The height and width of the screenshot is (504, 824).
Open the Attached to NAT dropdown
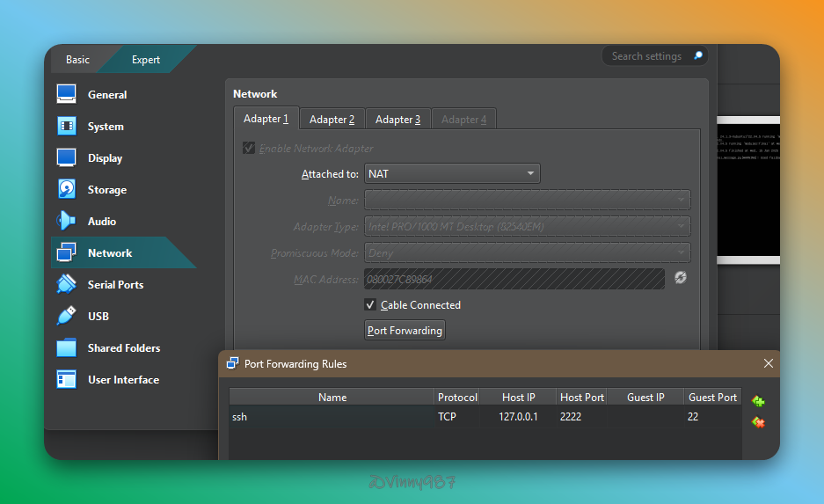[x=452, y=173]
